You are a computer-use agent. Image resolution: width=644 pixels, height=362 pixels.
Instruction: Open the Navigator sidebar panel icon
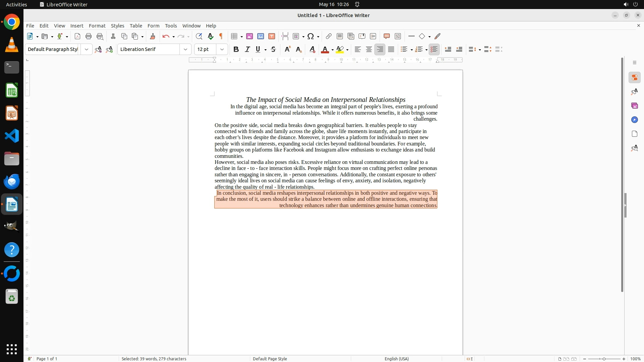click(634, 120)
